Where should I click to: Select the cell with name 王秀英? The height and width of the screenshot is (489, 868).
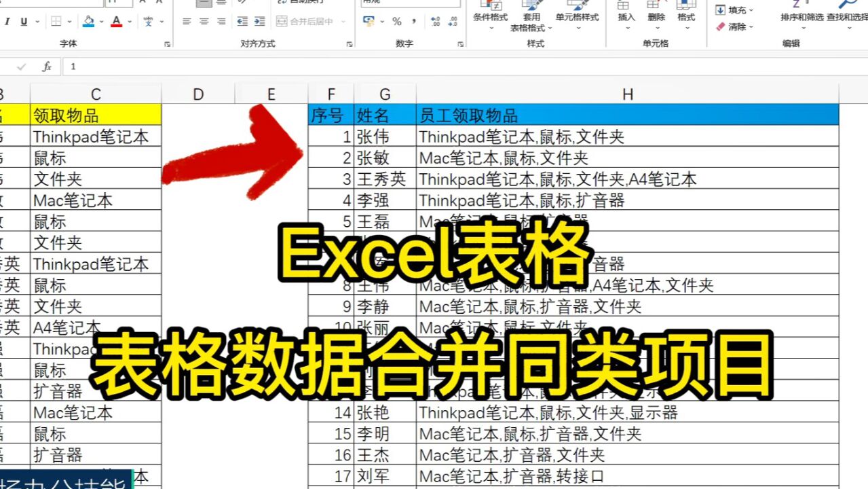tap(385, 179)
